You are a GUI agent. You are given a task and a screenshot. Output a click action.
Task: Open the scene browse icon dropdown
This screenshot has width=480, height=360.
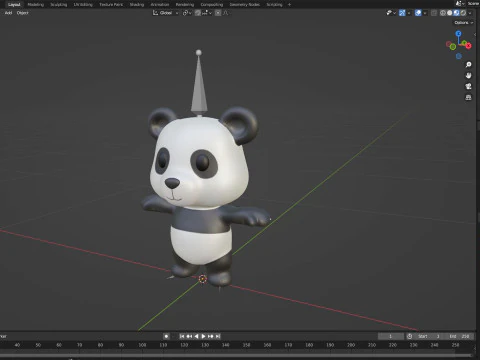(x=460, y=4)
